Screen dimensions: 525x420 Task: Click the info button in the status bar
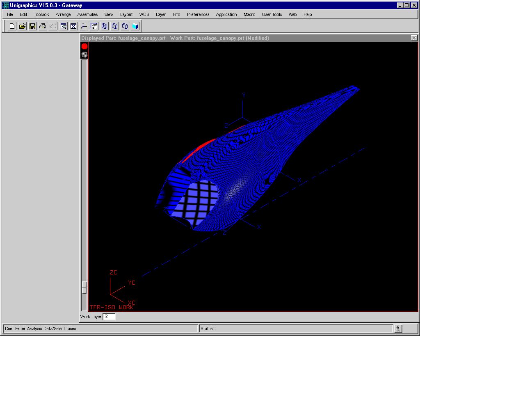click(x=398, y=329)
